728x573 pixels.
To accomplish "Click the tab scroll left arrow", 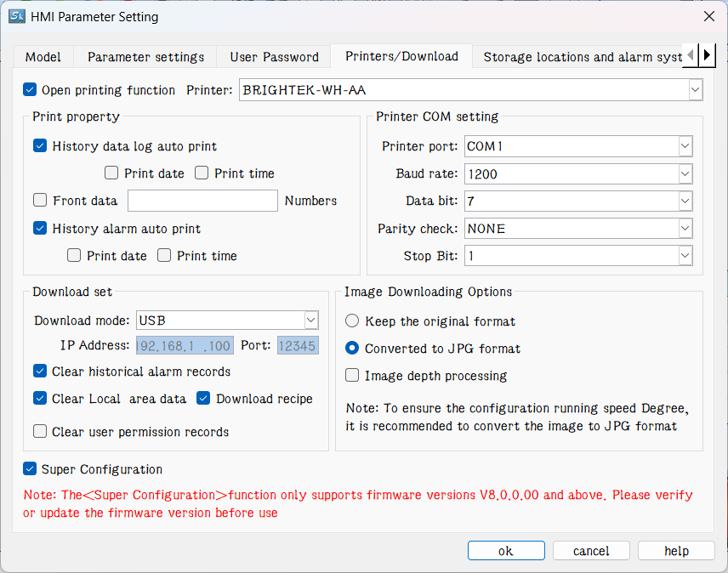I will coord(691,56).
